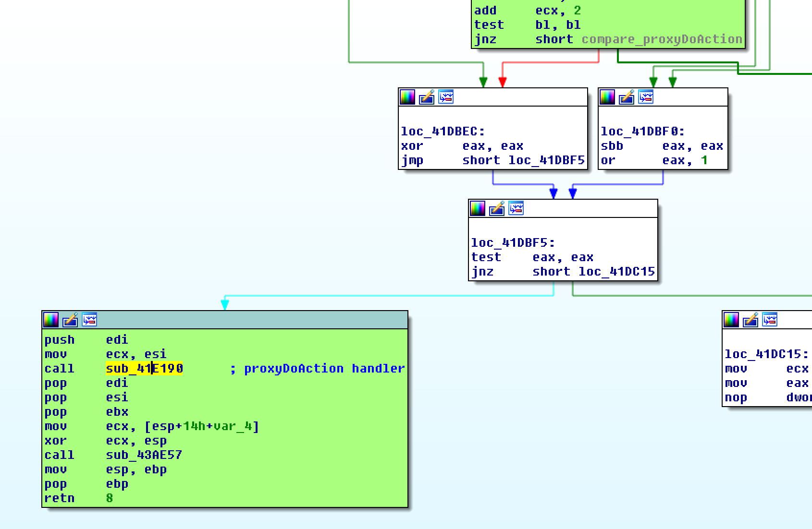The image size is (812, 529).
Task: Click the 'pop edi' instruction
Action: click(x=86, y=383)
